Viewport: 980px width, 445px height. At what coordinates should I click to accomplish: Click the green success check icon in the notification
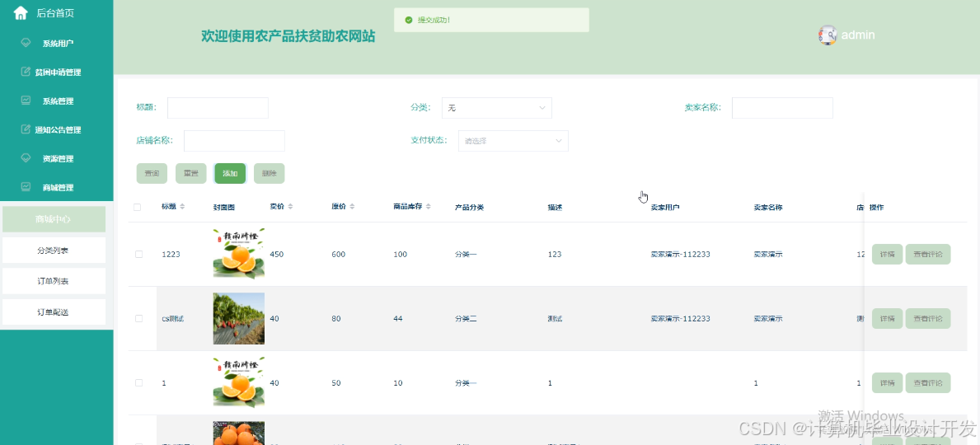(409, 20)
